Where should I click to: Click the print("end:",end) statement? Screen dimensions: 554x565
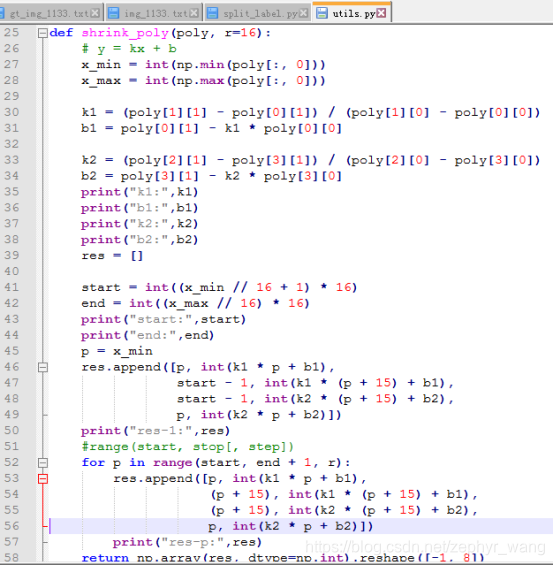[x=147, y=335]
